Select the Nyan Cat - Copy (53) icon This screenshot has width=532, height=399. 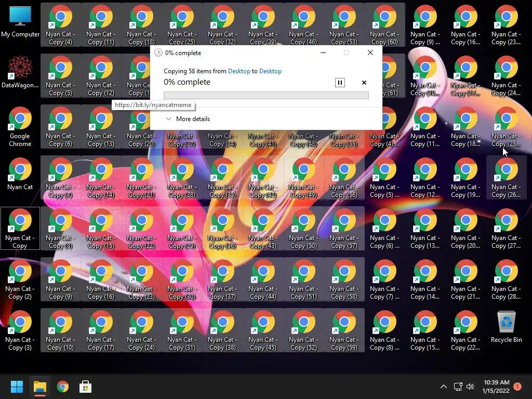click(x=344, y=24)
